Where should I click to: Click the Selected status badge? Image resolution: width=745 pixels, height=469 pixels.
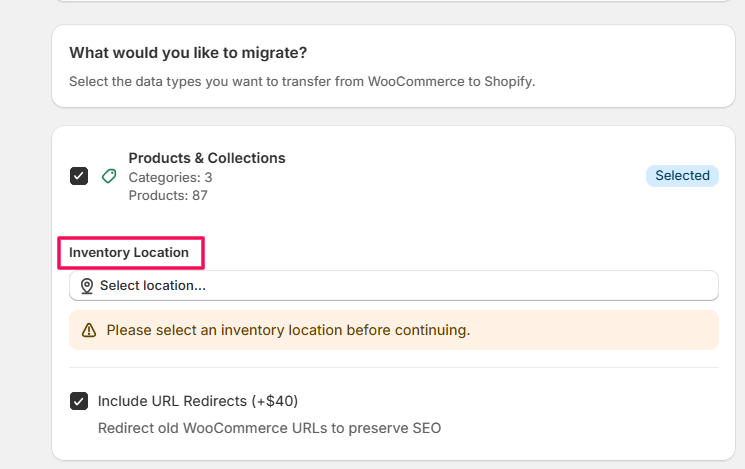(x=682, y=176)
